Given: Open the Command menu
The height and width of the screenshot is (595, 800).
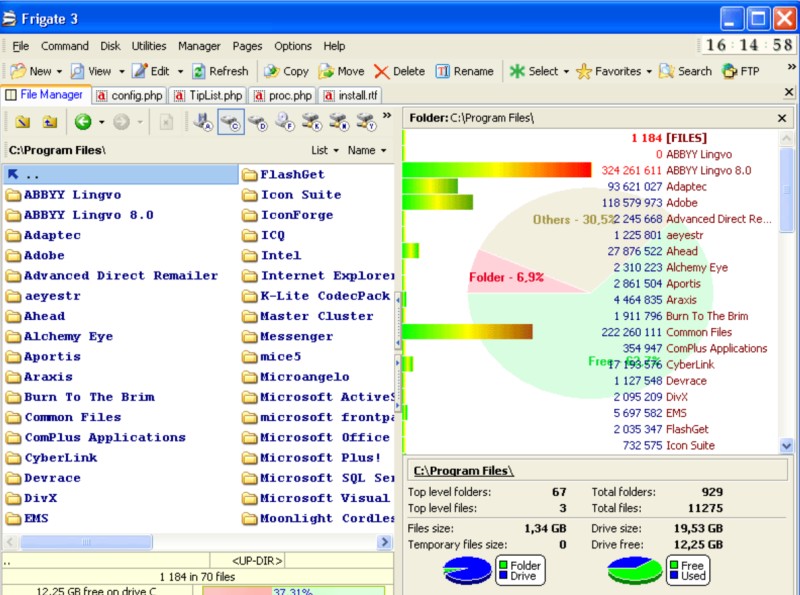Looking at the screenshot, I should (65, 46).
